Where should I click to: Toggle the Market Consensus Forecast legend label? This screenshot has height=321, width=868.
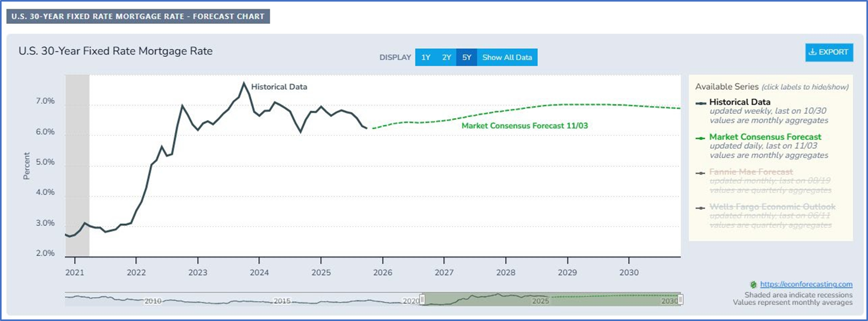coord(765,137)
